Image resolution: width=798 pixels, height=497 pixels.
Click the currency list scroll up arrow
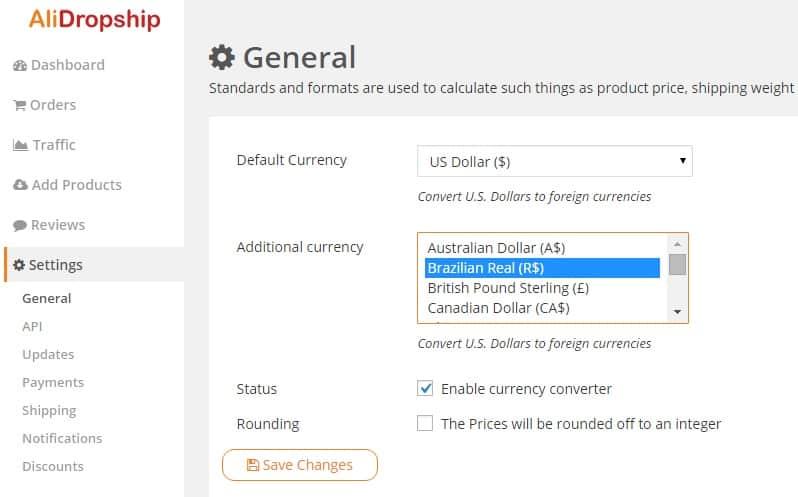pyautogui.click(x=677, y=245)
